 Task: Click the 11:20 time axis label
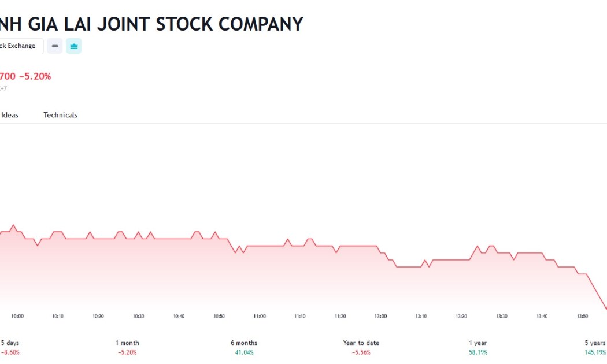[x=340, y=317]
